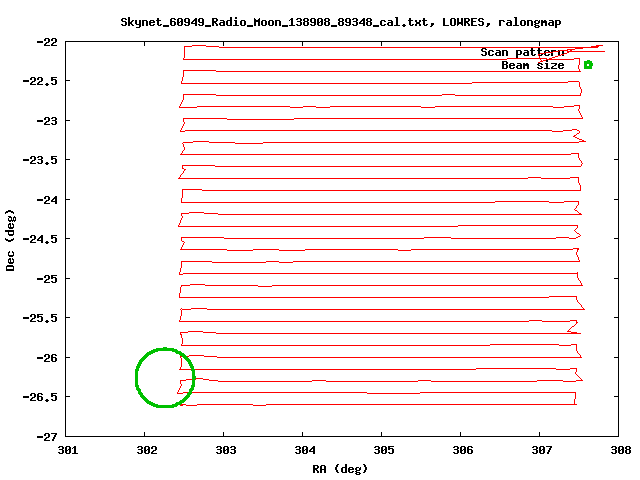Screen dimensions: 640x480
Task: Click the 302 tick label on RA axis
Action: click(145, 451)
